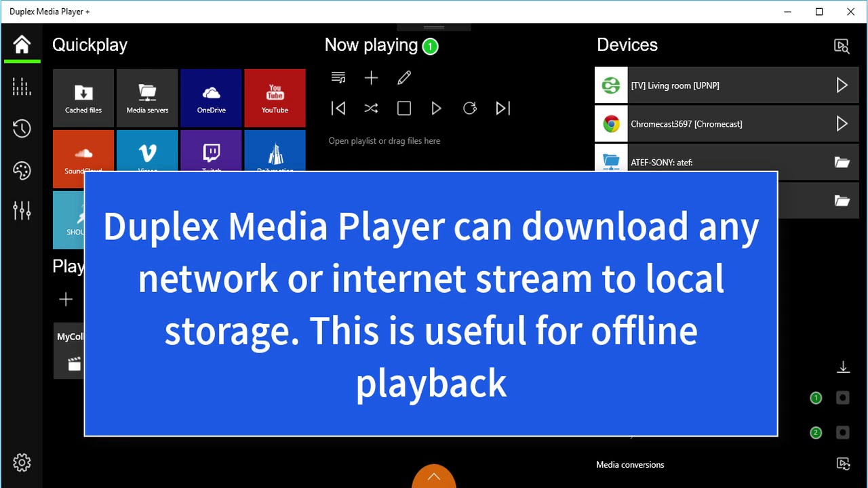Stop playback
The width and height of the screenshot is (868, 488).
(x=404, y=108)
